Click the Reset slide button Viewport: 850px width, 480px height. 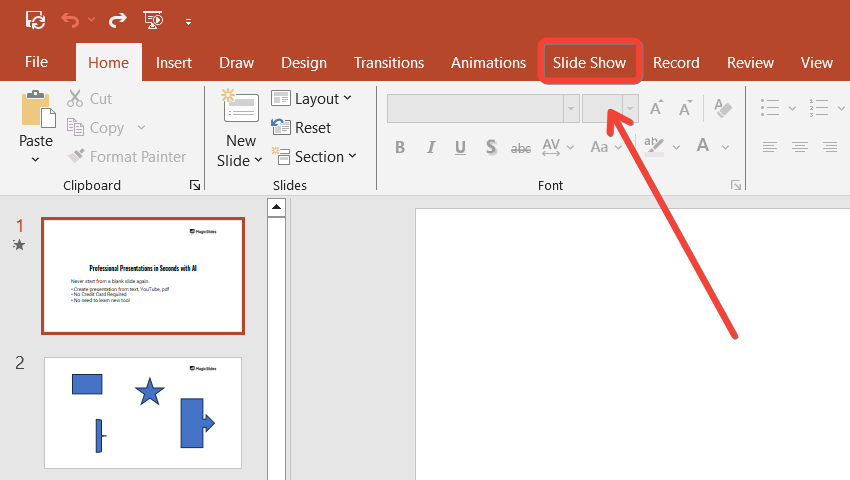tap(301, 128)
